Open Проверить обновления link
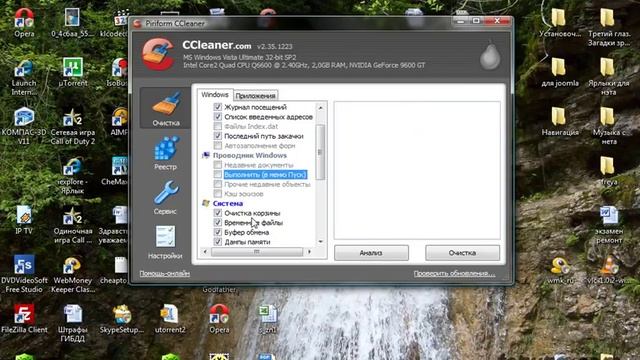Viewport: 640px width, 360px height. coord(454,273)
